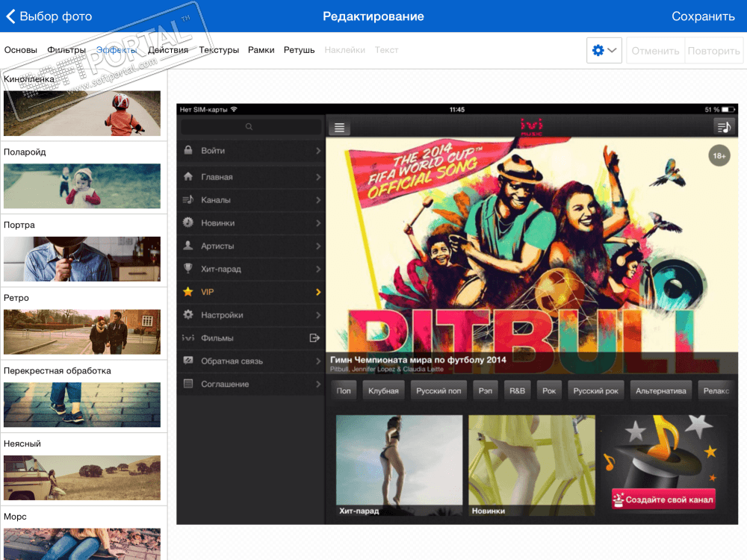Image resolution: width=747 pixels, height=560 pixels.
Task: Select the Рок genre button
Action: tap(549, 391)
